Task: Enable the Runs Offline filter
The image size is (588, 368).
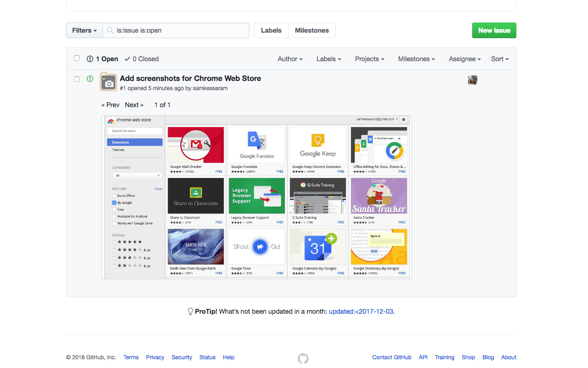Action: click(x=114, y=195)
